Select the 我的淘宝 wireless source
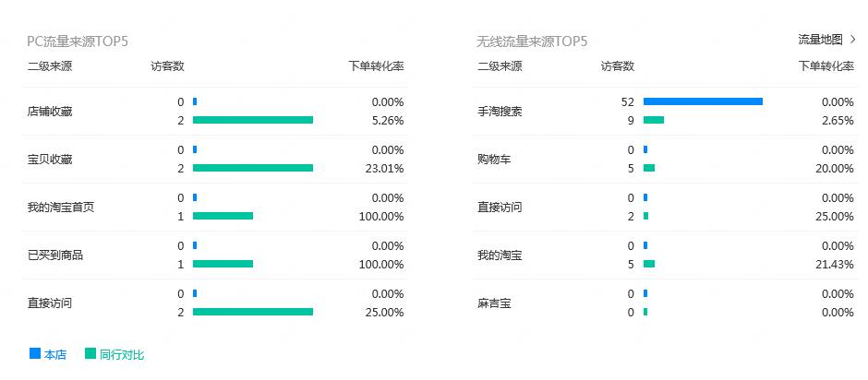The width and height of the screenshot is (868, 380). coord(500,255)
